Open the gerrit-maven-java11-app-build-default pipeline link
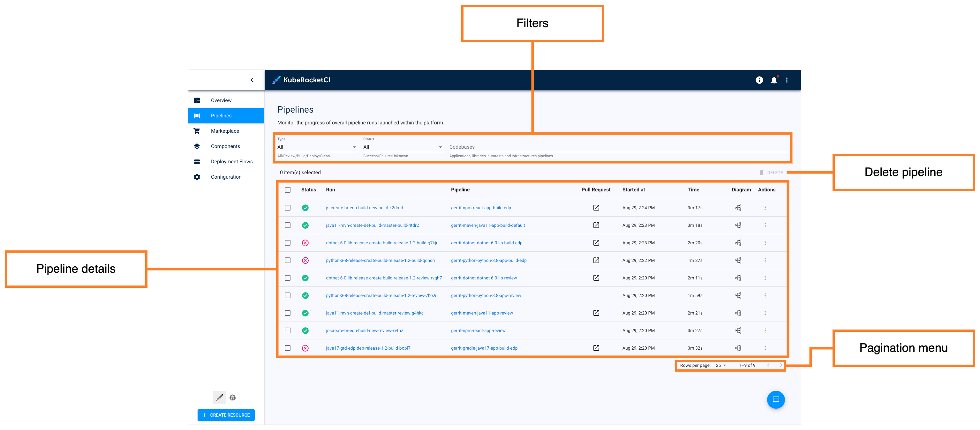Screen dimensions: 980x430 pyautogui.click(x=488, y=225)
